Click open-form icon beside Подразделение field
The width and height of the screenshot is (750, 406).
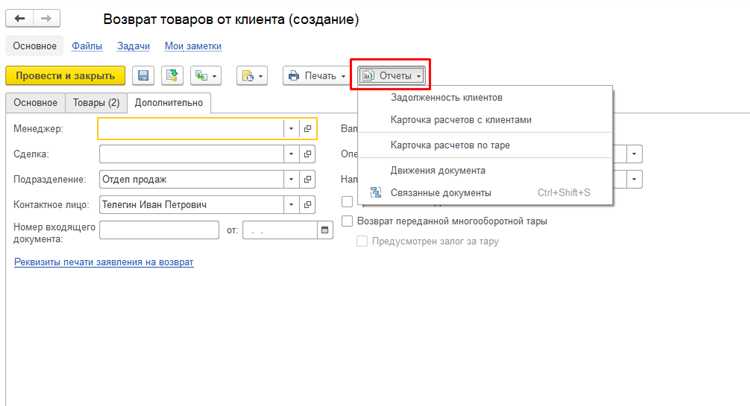coord(308,179)
